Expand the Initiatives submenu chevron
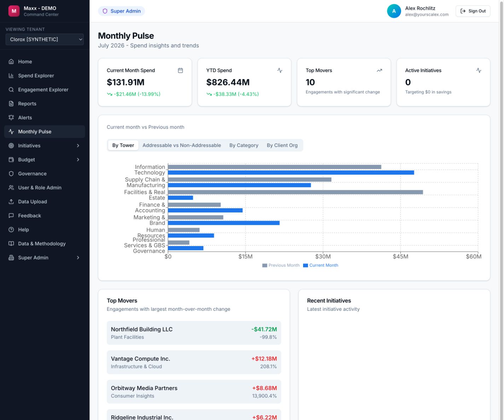The image size is (504, 420). coord(78,146)
